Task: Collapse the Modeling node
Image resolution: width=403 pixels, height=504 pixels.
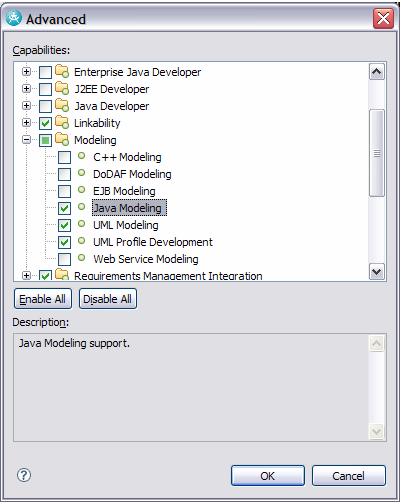Action: [26, 140]
